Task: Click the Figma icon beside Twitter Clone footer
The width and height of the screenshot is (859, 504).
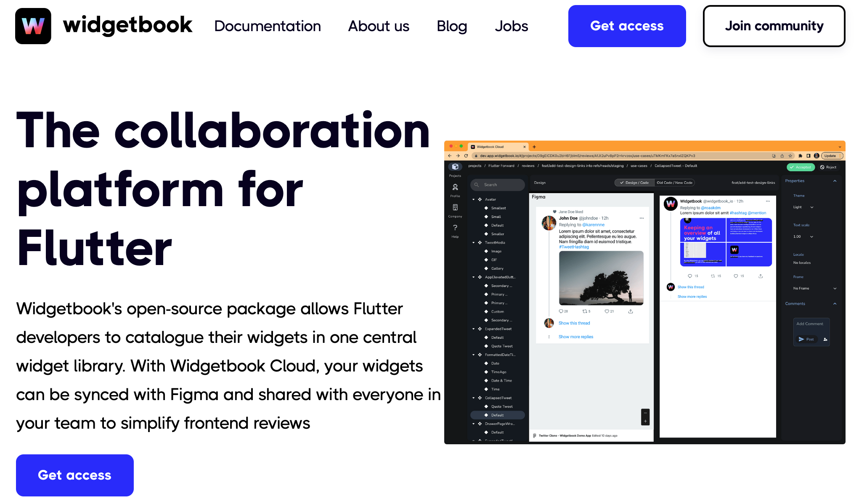Action: 534,435
